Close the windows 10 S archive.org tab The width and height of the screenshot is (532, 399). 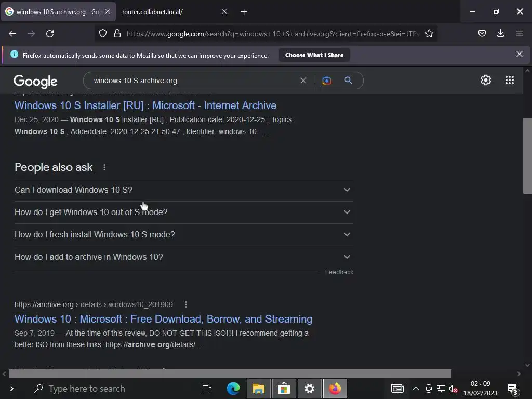coord(108,11)
